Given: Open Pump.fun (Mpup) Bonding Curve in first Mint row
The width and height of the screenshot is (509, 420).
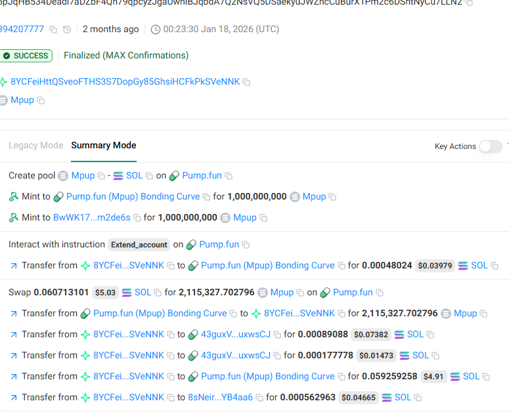Looking at the screenshot, I should pyautogui.click(x=133, y=196).
